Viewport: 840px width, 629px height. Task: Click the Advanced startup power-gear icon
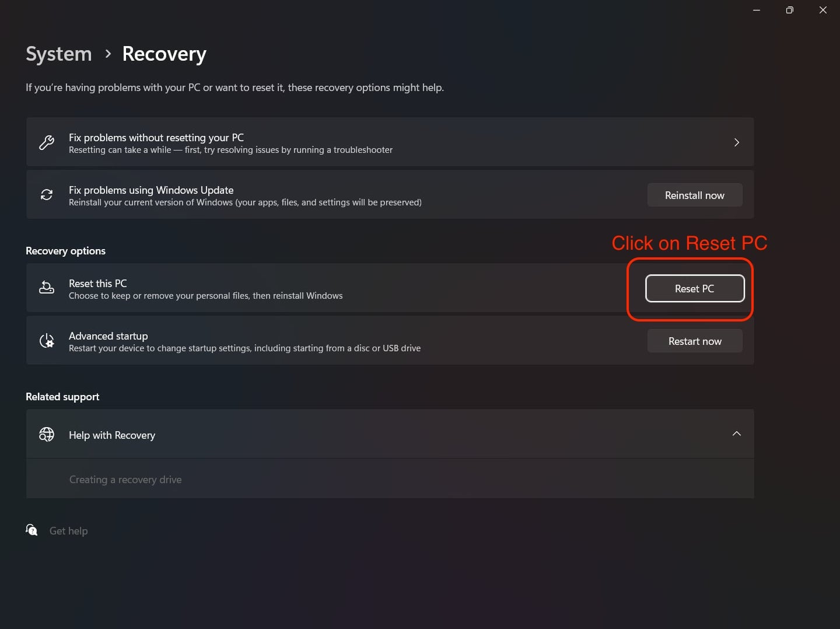[47, 341]
